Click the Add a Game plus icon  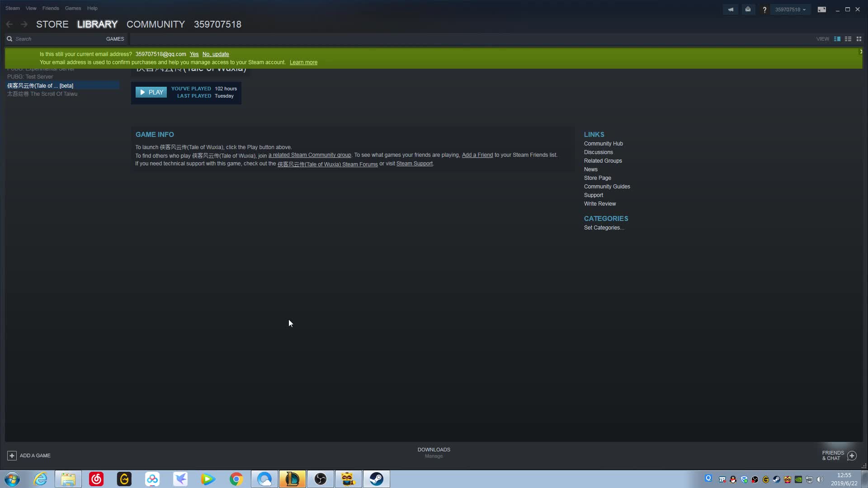12,455
